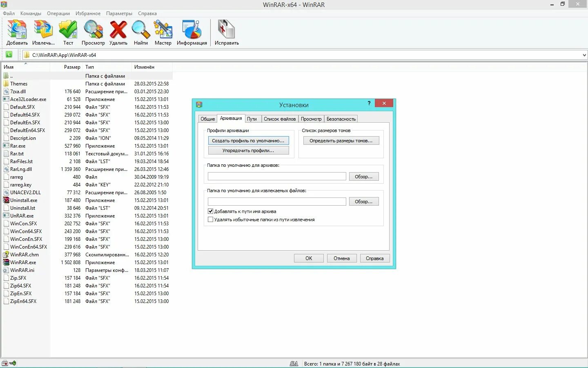The image size is (588, 368).
Task: Click the drive icon in status bar
Action: [5, 363]
